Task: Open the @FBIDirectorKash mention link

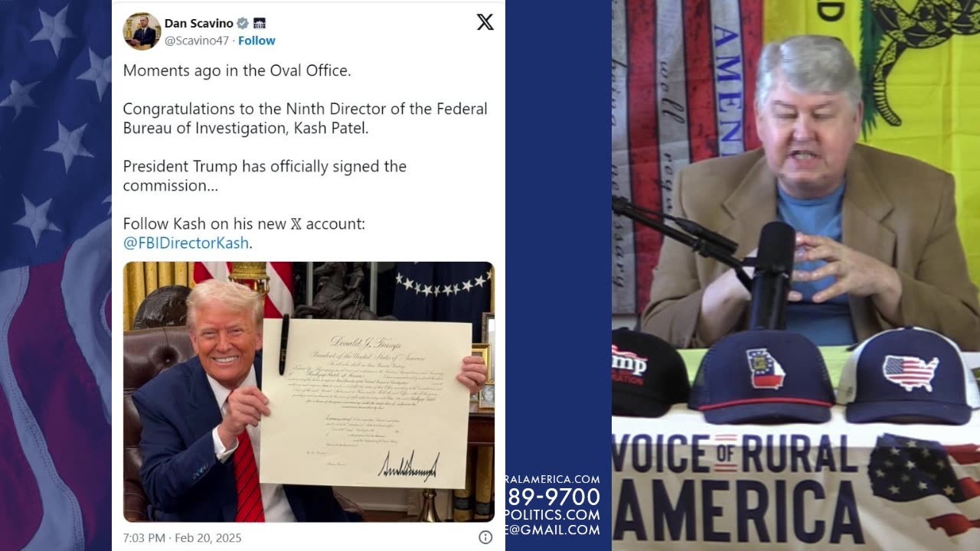Action: (x=186, y=243)
